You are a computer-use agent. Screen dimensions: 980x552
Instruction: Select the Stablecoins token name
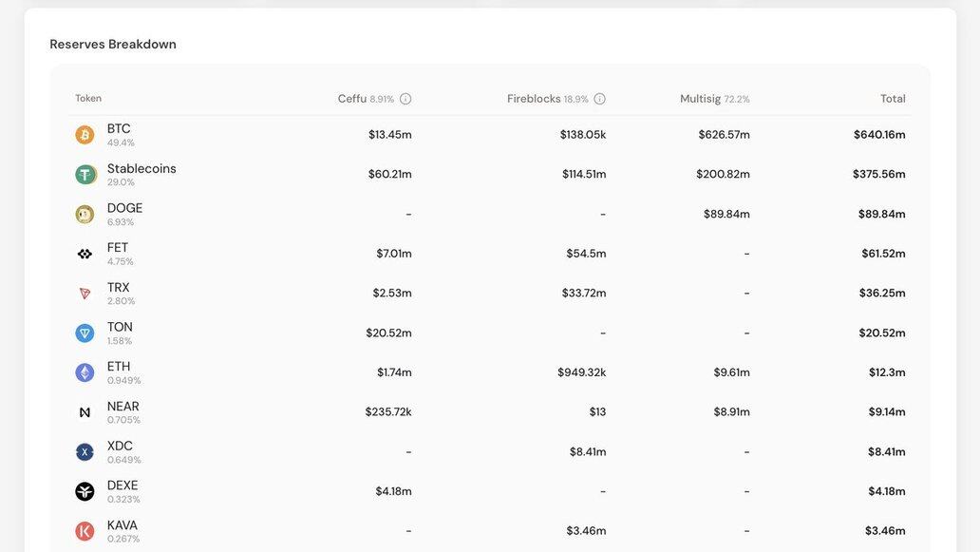(x=141, y=169)
